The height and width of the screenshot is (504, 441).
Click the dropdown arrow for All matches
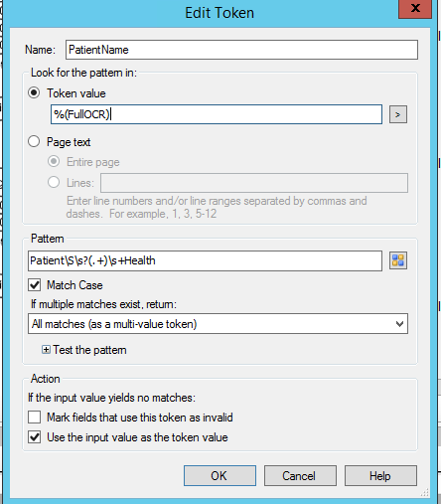click(x=399, y=324)
